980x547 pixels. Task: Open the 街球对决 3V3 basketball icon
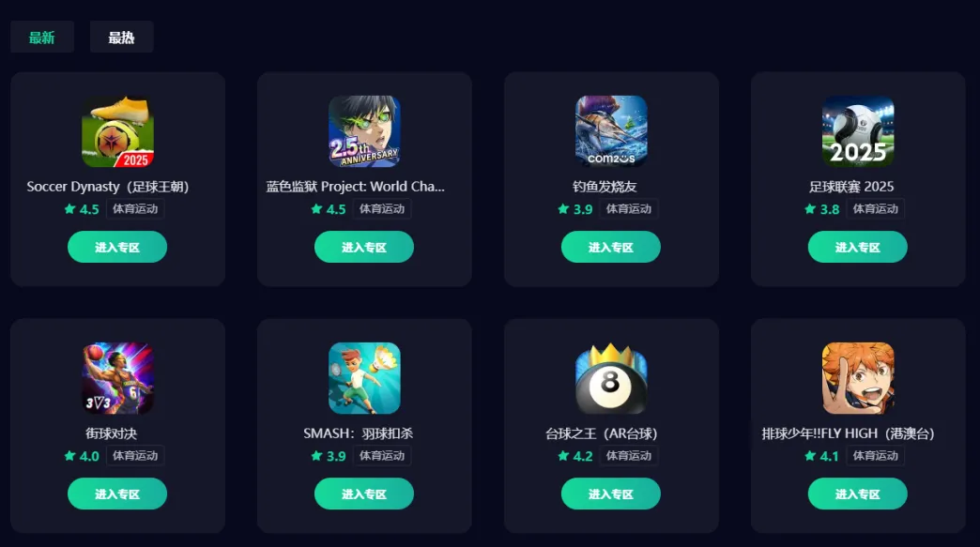117,378
